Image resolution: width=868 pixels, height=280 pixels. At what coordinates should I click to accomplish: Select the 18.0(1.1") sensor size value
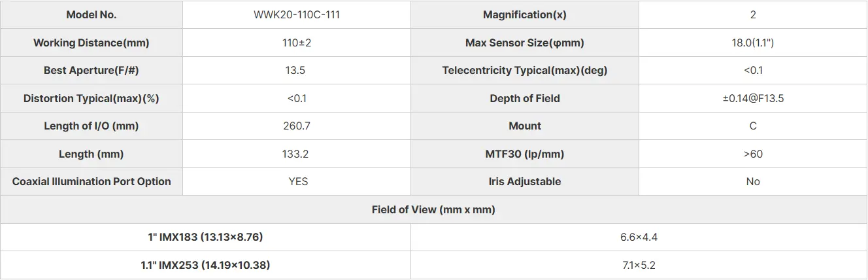tap(753, 43)
